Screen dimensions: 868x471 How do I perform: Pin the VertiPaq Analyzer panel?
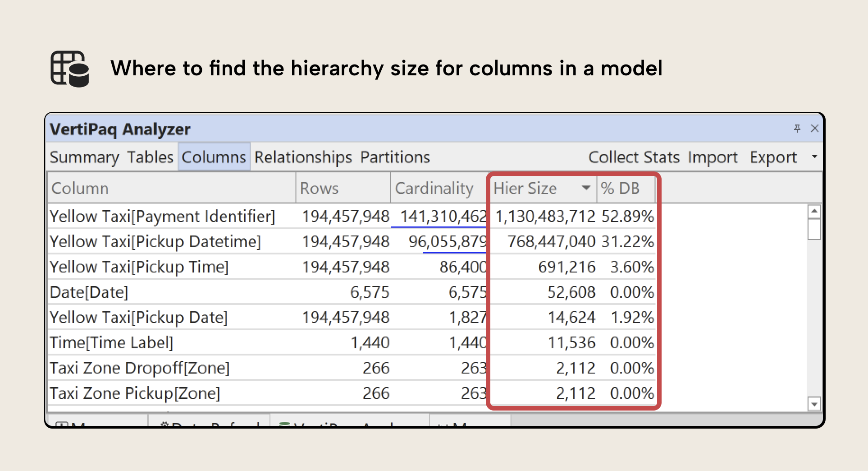point(798,129)
